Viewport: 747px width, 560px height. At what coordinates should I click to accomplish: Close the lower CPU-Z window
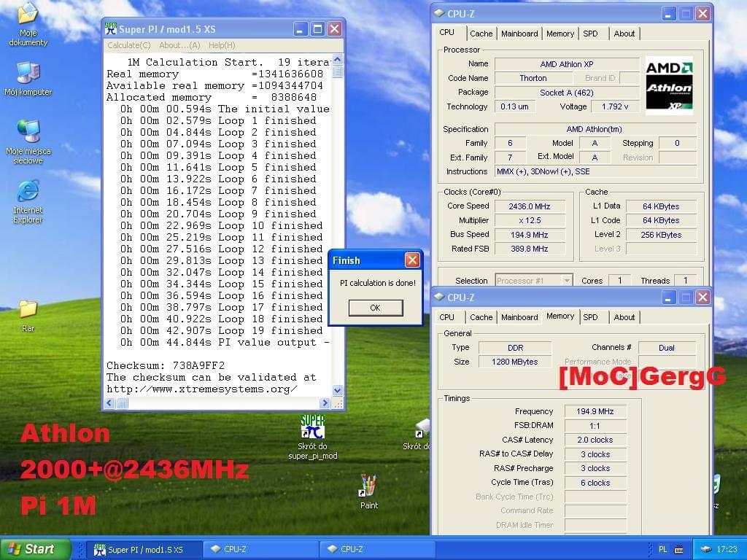point(703,297)
